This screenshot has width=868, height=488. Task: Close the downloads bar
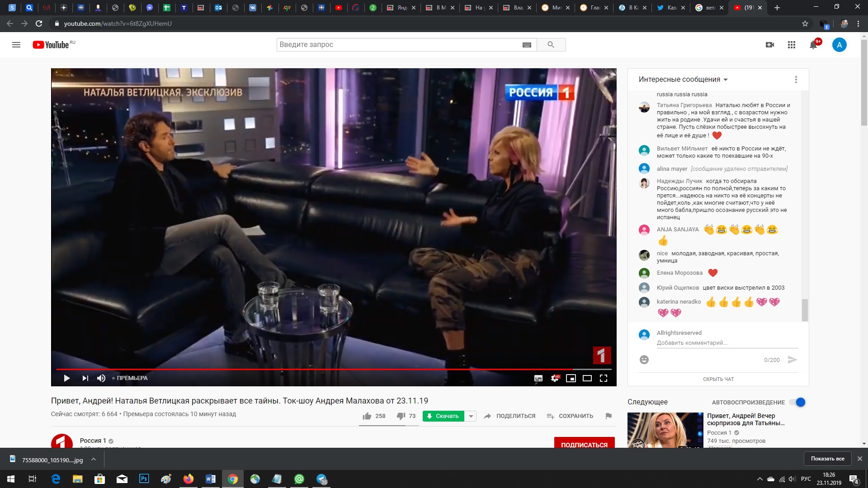[x=860, y=459]
